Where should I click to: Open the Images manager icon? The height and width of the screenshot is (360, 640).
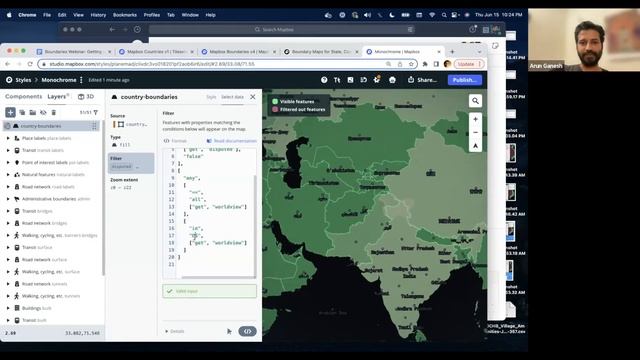(x=350, y=80)
